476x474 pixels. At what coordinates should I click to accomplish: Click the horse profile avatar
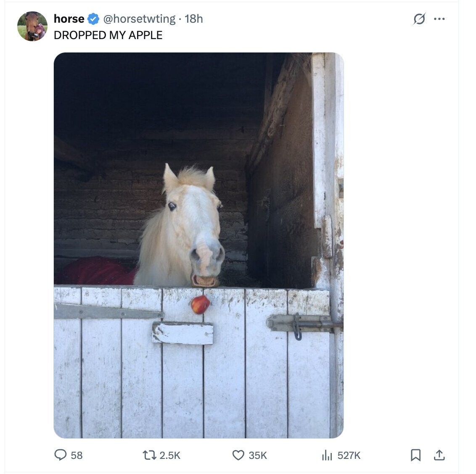pyautogui.click(x=32, y=26)
